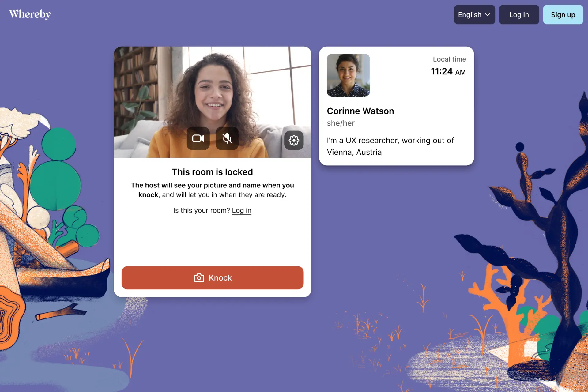This screenshot has height=392, width=588.
Task: Click Corinne Watson's profile photo
Action: tap(348, 75)
